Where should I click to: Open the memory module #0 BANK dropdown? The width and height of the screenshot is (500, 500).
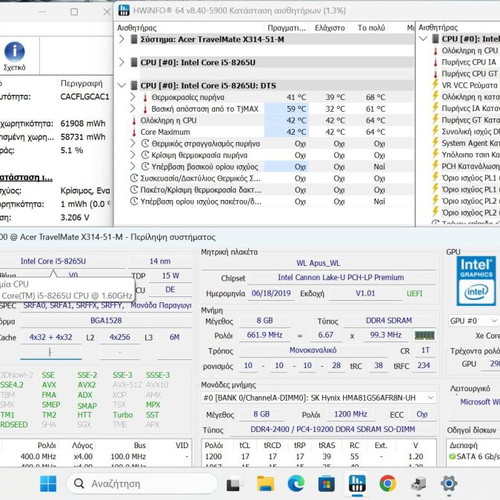point(319,398)
